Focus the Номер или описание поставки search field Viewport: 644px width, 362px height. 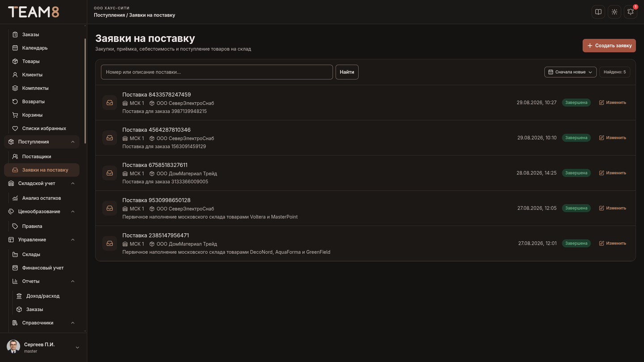point(217,72)
